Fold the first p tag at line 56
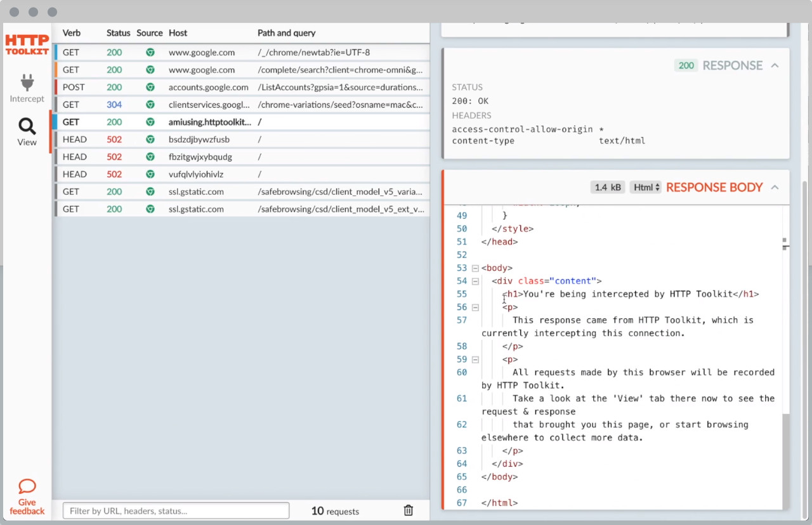This screenshot has height=525, width=812. click(x=475, y=308)
